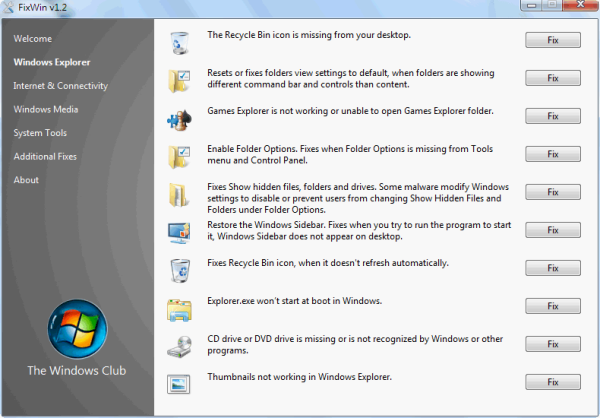Click the Enable Folder Options icon
This screenshot has width=600, height=418.
click(179, 157)
